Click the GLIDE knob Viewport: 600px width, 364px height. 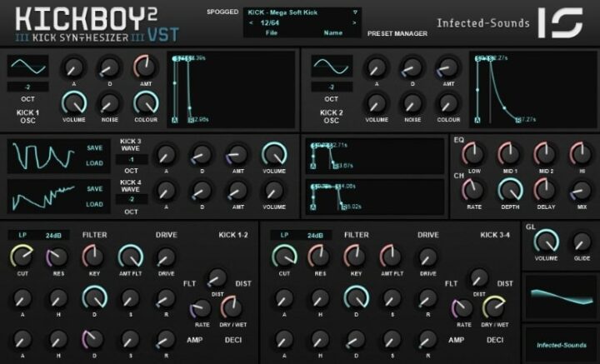pyautogui.click(x=582, y=242)
